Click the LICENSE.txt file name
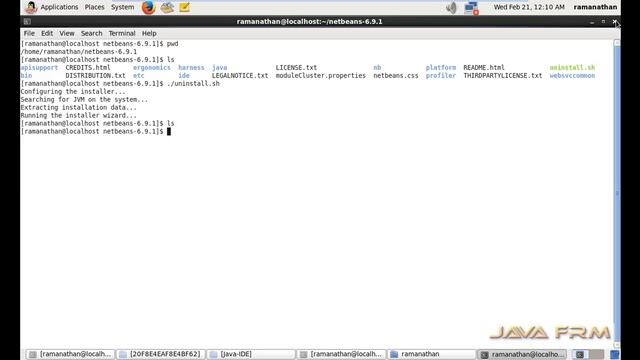This screenshot has width=640, height=360. coord(296,67)
